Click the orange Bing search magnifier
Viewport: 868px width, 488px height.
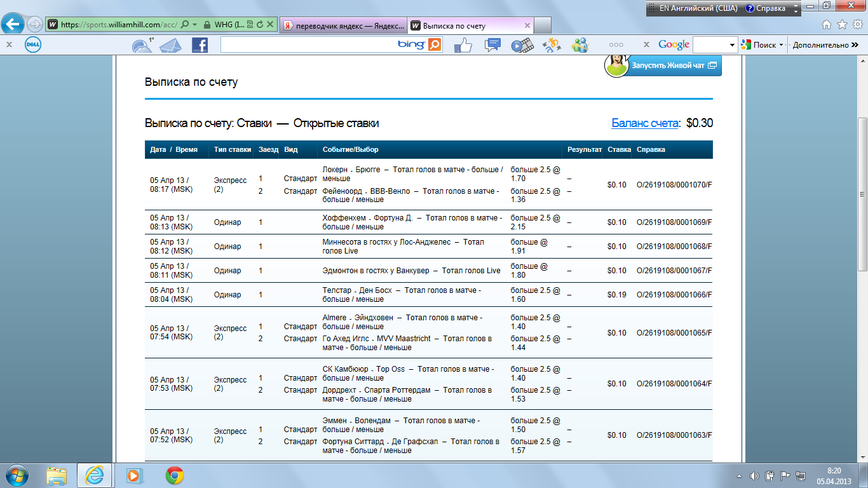[x=435, y=44]
